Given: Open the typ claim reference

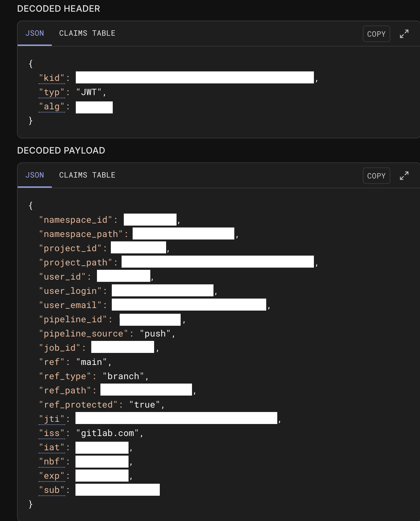Looking at the screenshot, I should (x=52, y=92).
